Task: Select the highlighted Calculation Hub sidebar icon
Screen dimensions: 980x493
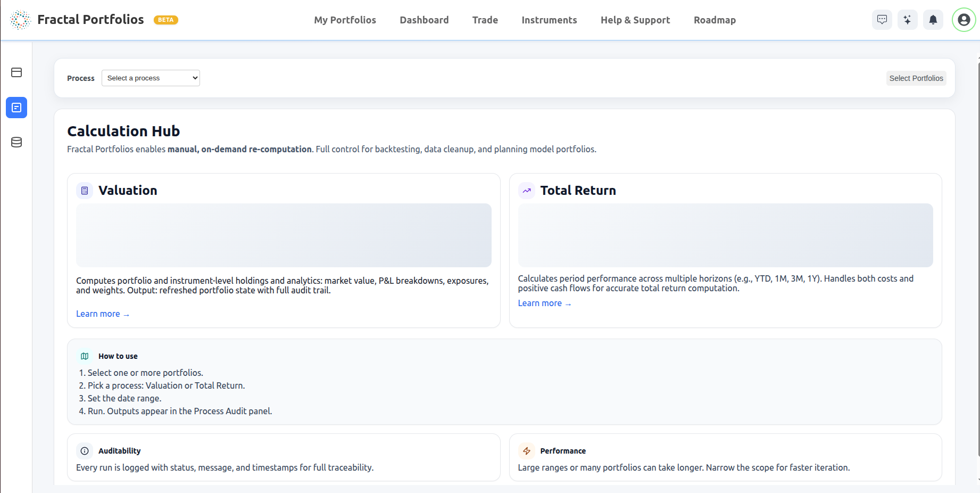Action: pyautogui.click(x=16, y=107)
